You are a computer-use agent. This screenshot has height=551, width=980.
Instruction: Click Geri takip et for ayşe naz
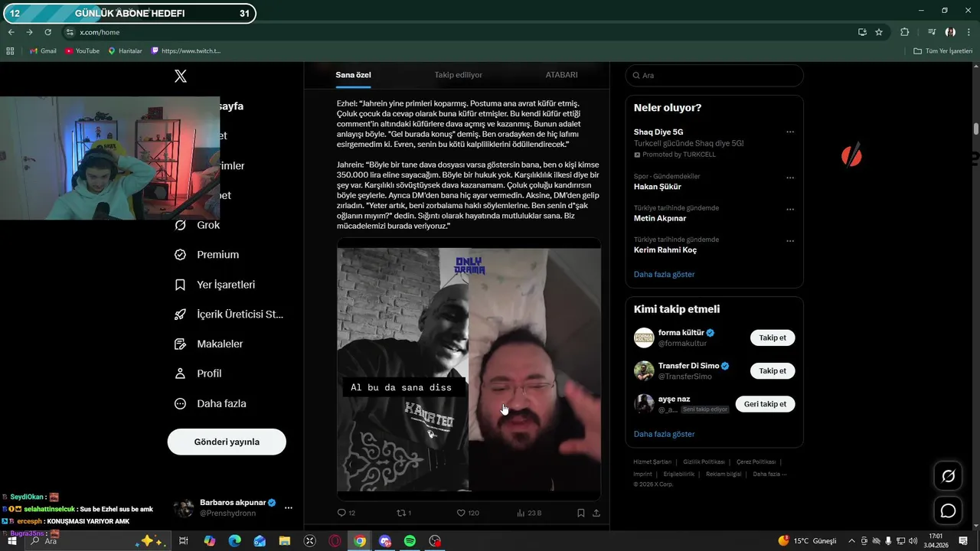[765, 404]
